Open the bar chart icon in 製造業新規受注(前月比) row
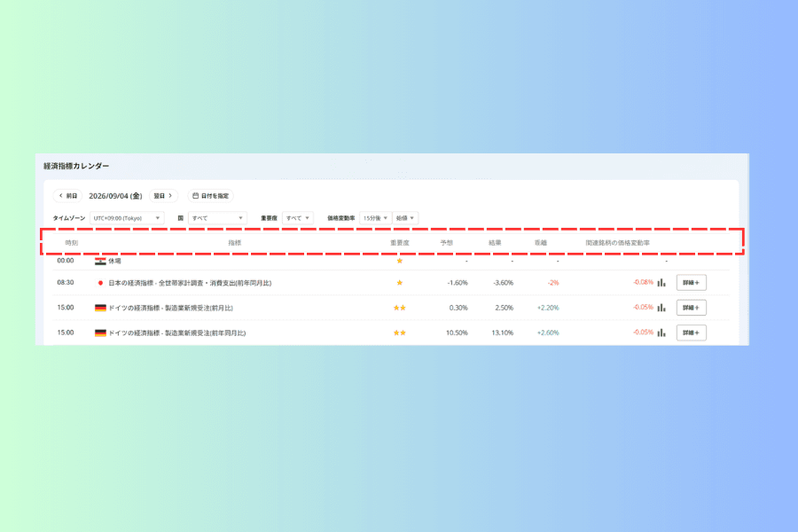This screenshot has height=532, width=798. pos(661,308)
